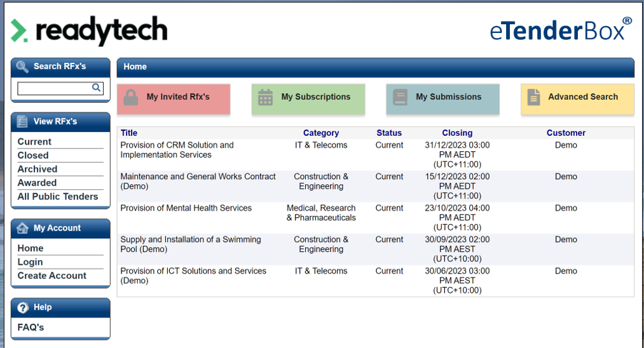View Archived RFx's link
Image resolution: width=644 pixels, height=348 pixels.
[x=37, y=169]
